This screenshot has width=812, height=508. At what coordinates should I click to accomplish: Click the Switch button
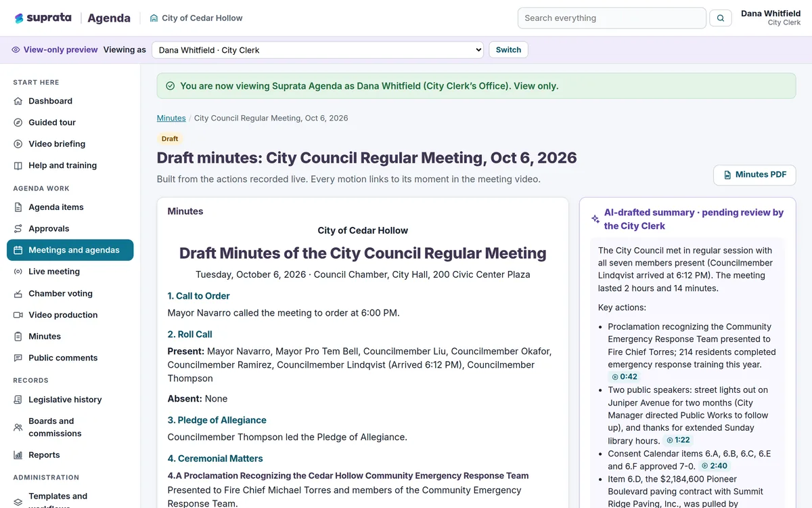[508, 50]
